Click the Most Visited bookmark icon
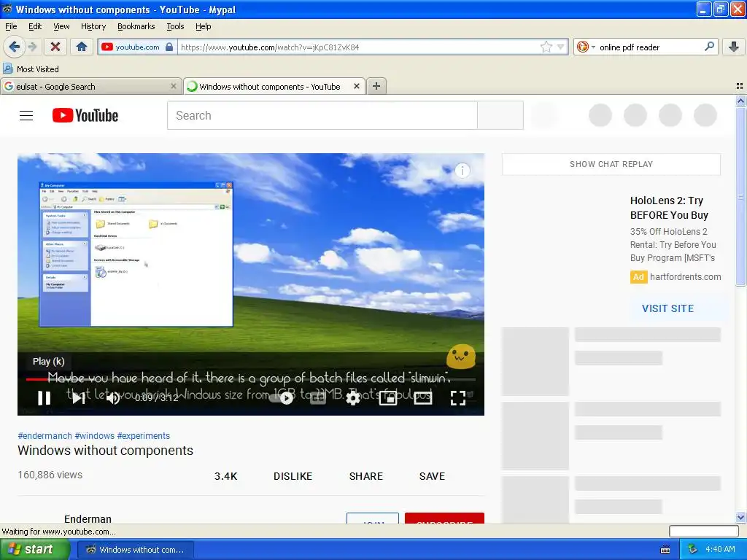This screenshot has height=560, width=747. pyautogui.click(x=7, y=69)
